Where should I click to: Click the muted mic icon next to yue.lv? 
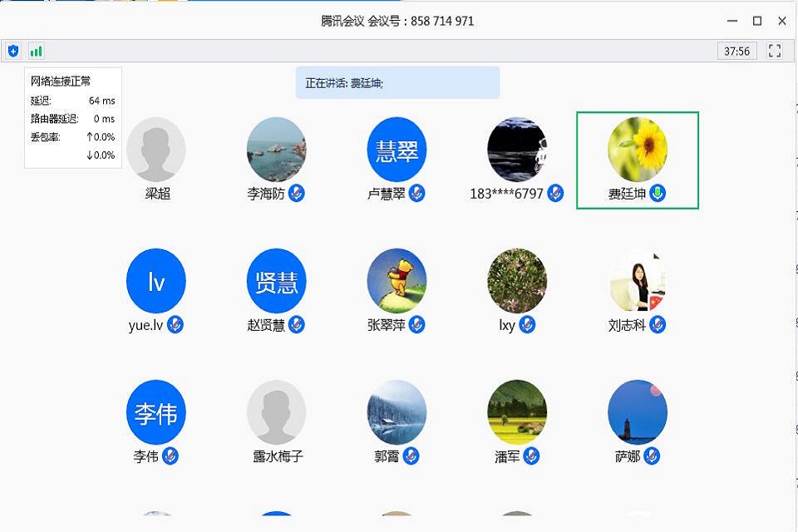pos(175,325)
